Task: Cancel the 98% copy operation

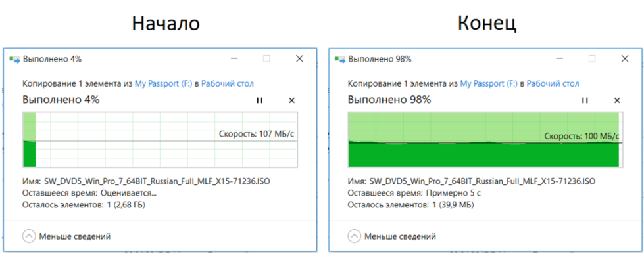Action: point(617,100)
